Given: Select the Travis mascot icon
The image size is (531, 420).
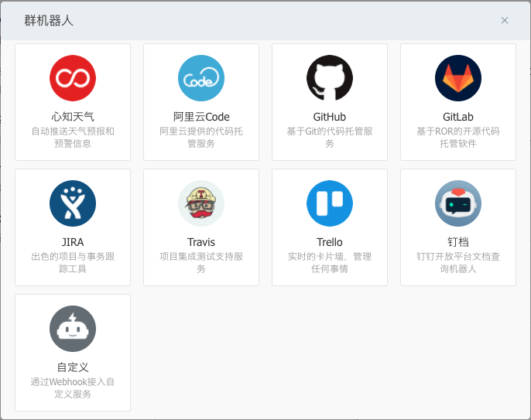Looking at the screenshot, I should 201,203.
